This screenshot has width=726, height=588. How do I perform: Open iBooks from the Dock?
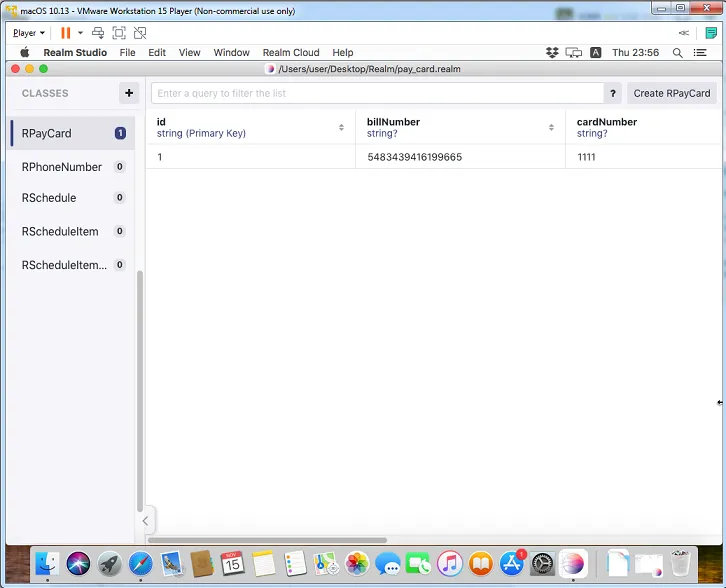(481, 563)
